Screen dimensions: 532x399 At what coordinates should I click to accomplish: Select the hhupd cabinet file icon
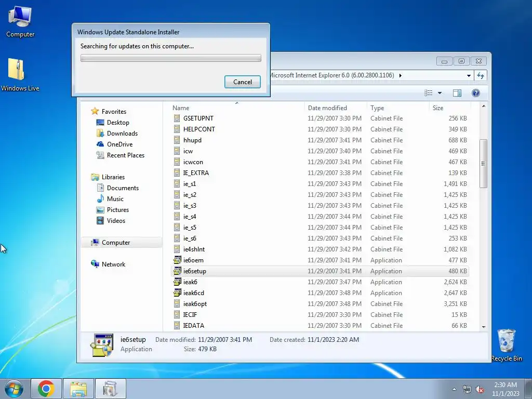177,140
